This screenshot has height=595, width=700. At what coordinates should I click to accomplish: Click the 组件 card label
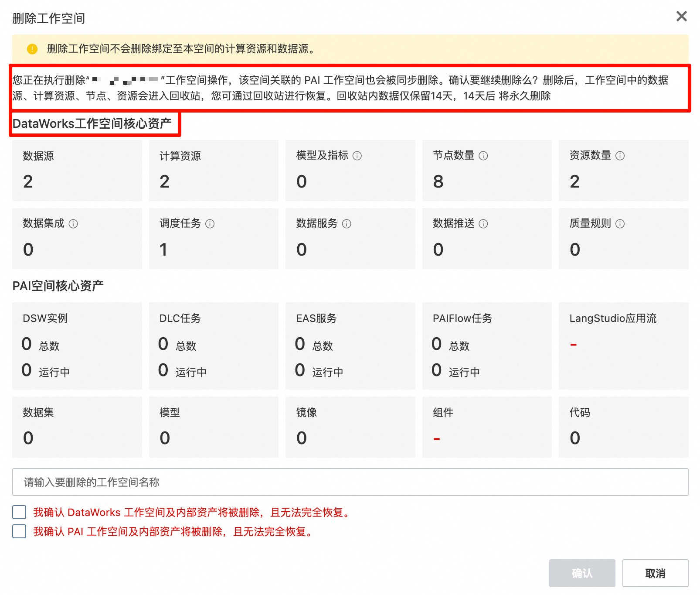[443, 413]
